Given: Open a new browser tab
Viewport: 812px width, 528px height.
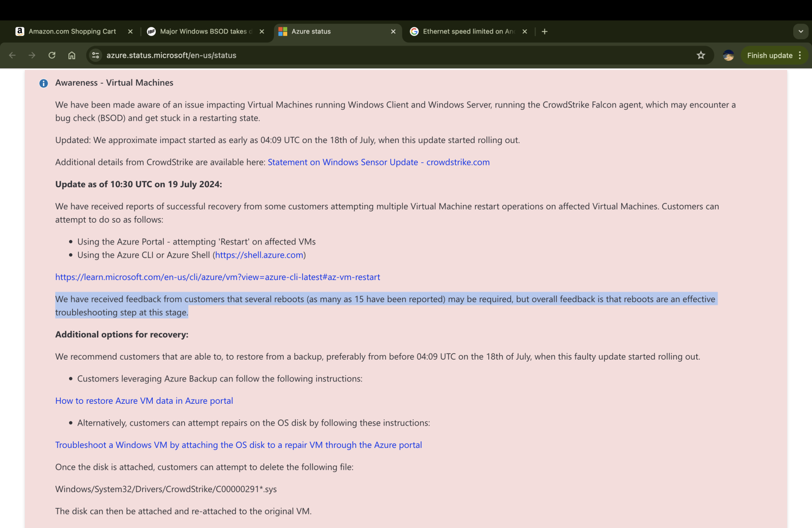Looking at the screenshot, I should click(545, 31).
